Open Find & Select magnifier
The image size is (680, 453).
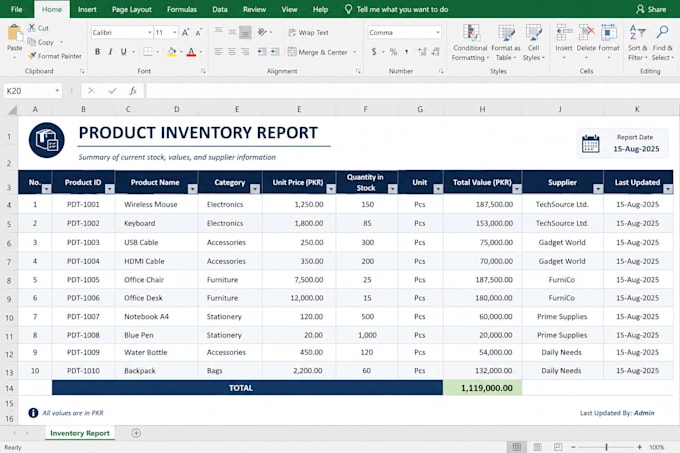[x=662, y=42]
